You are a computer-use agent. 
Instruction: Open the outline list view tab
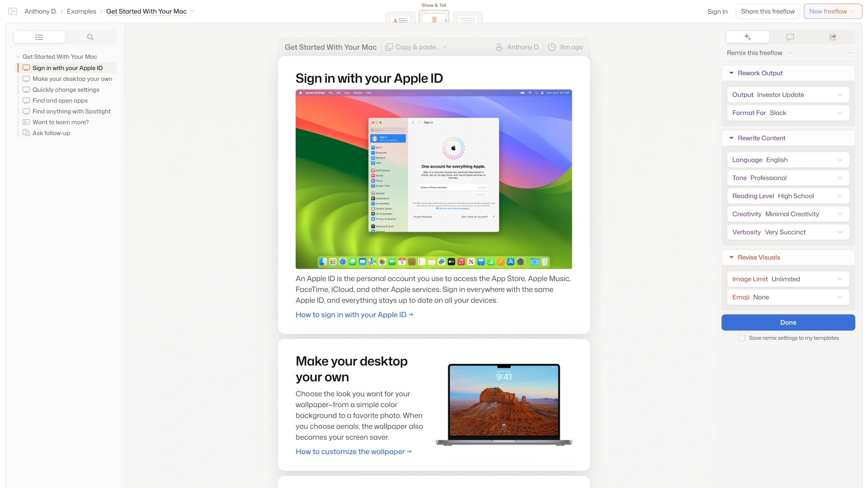click(39, 37)
